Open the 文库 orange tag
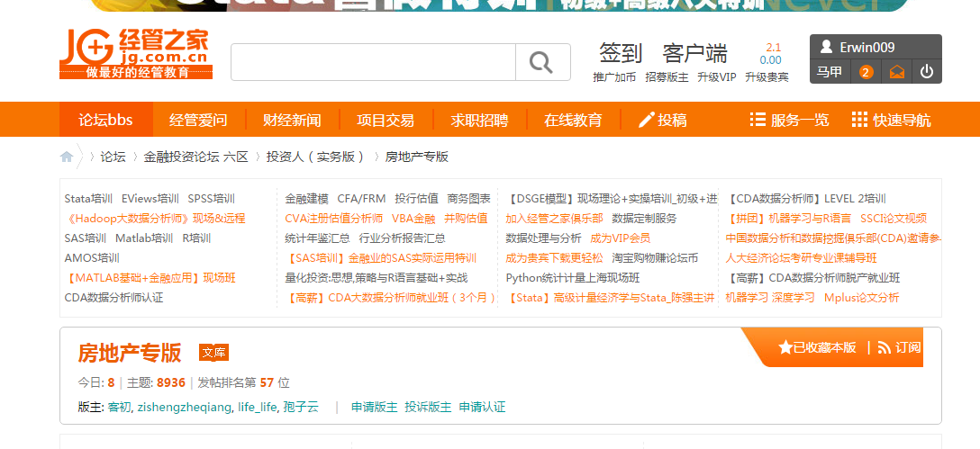980x449 pixels. (213, 352)
